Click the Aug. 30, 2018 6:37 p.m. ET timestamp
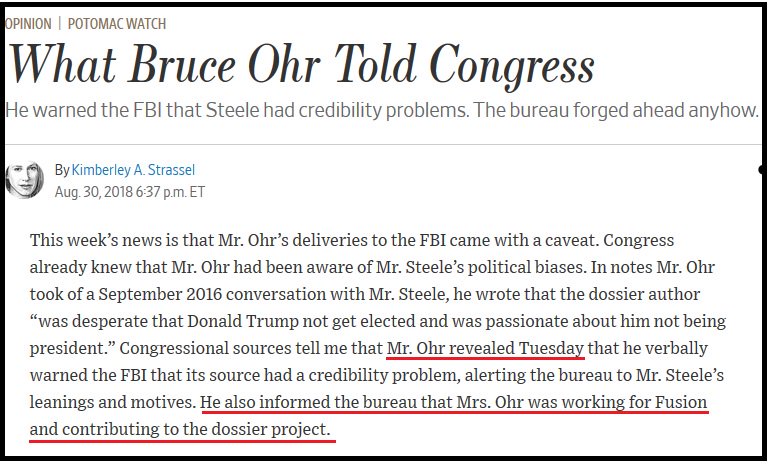Viewport: 768px width, 466px height. point(130,192)
